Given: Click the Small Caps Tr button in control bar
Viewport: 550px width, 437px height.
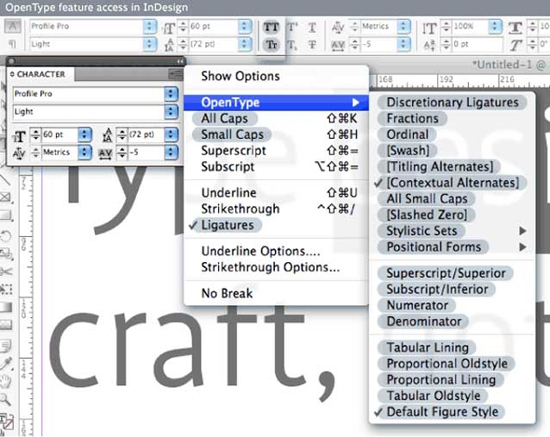Looking at the screenshot, I should [x=271, y=45].
